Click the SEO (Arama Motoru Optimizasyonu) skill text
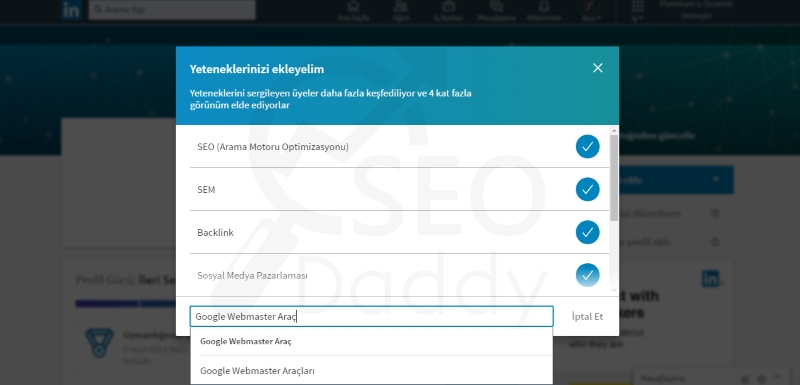Viewport: 800px width, 385px height. coord(273,147)
